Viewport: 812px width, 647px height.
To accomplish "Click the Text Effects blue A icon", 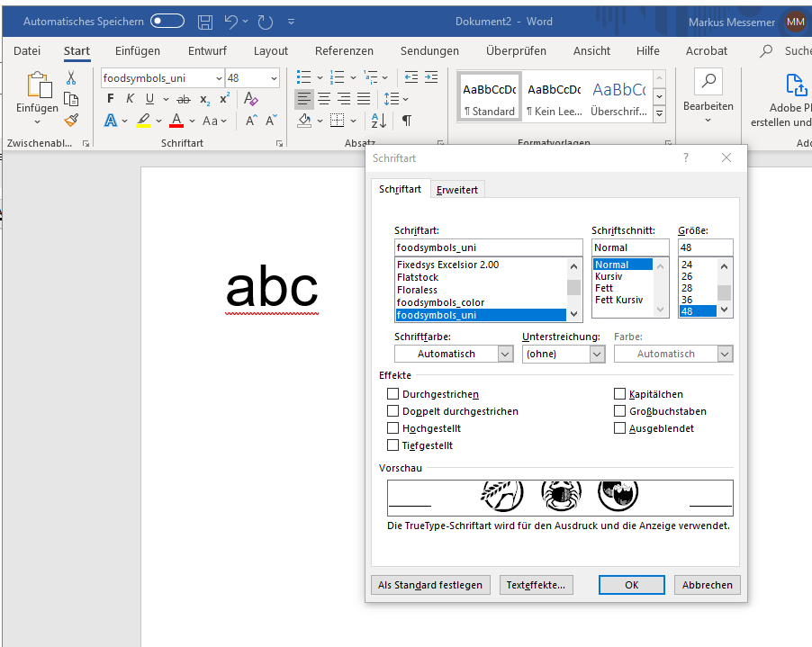I will 111,121.
